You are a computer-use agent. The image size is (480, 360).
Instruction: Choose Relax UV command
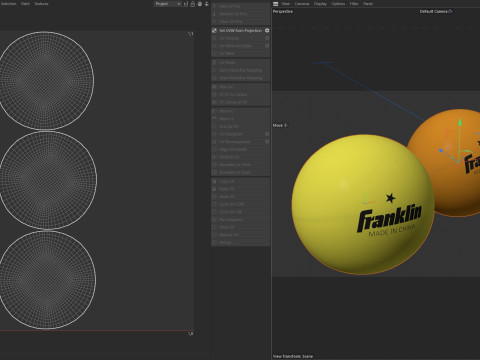click(241, 87)
